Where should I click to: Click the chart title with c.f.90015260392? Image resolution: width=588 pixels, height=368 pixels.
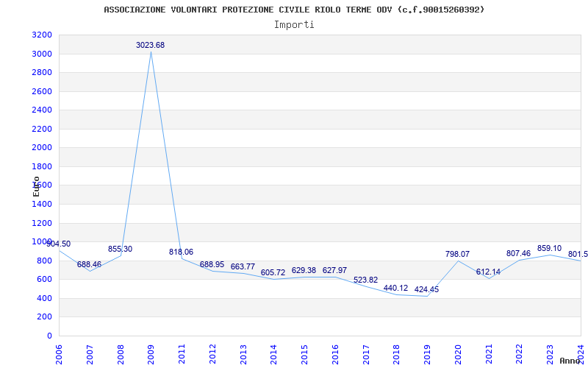coord(294,10)
